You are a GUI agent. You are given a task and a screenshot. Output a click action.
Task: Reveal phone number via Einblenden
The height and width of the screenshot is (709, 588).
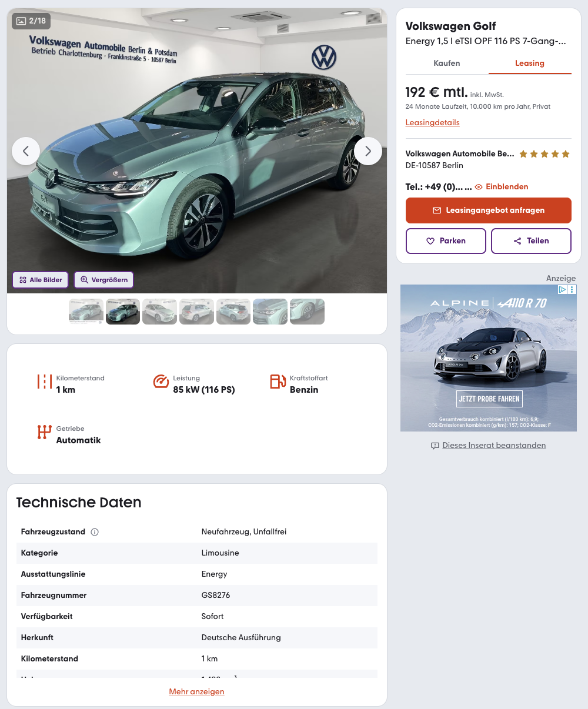(502, 187)
